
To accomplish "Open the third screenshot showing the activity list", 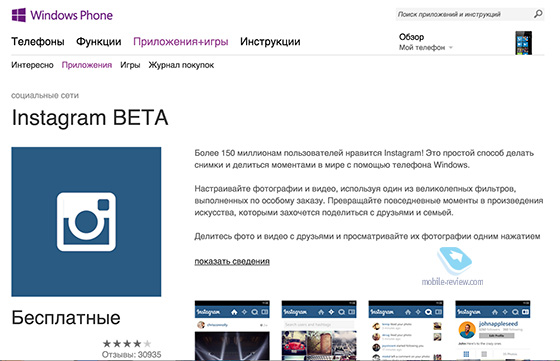I will click(406, 330).
